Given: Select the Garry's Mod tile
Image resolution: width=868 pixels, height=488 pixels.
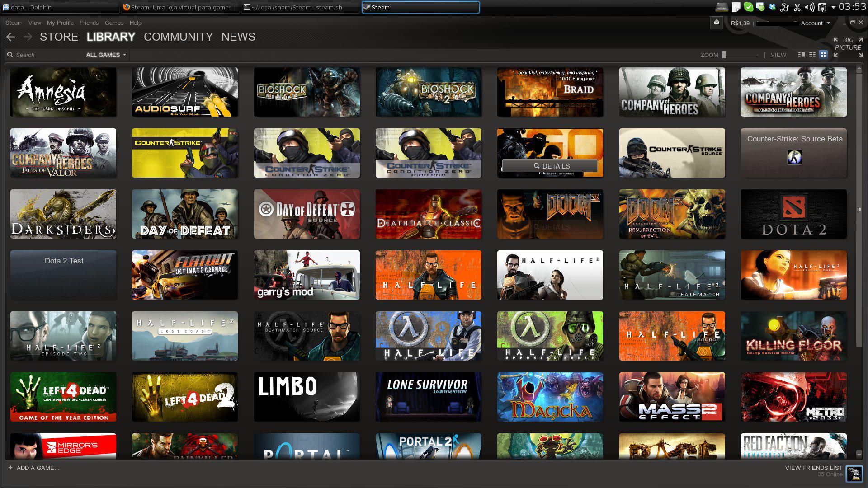Looking at the screenshot, I should (307, 275).
